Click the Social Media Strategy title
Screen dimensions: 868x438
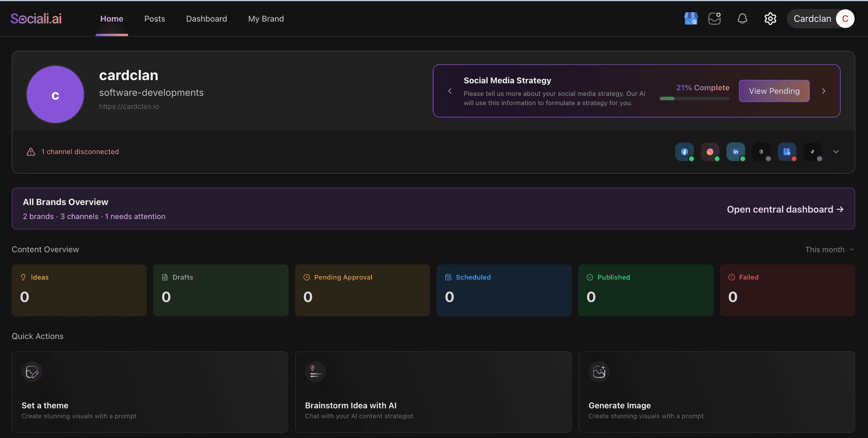tap(507, 80)
